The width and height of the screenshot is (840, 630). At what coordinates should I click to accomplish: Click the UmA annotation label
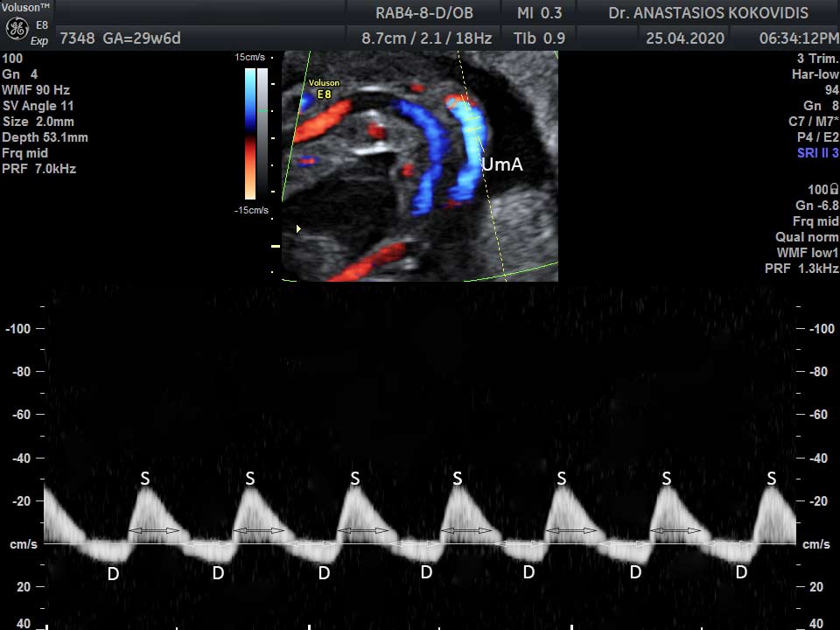502,164
